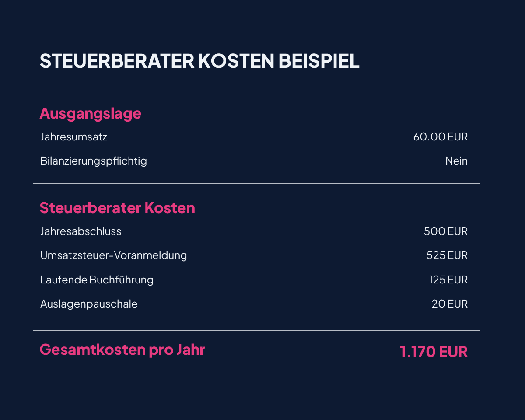Select the pink Ausgangslage section heading

pyautogui.click(x=90, y=113)
